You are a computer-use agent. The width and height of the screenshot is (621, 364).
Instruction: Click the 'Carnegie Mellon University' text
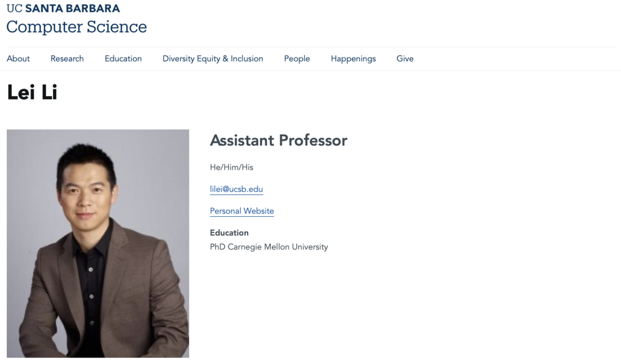(278, 247)
